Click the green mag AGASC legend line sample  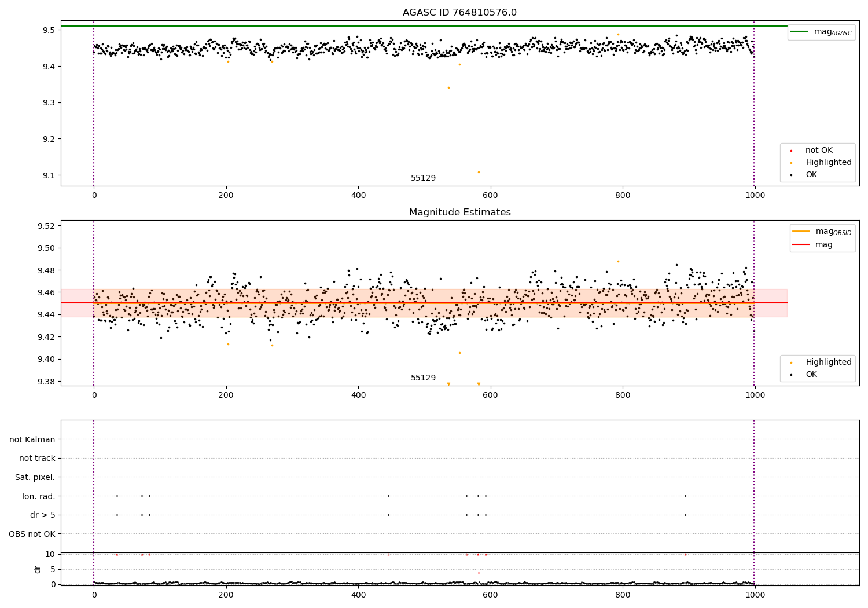[x=799, y=31]
